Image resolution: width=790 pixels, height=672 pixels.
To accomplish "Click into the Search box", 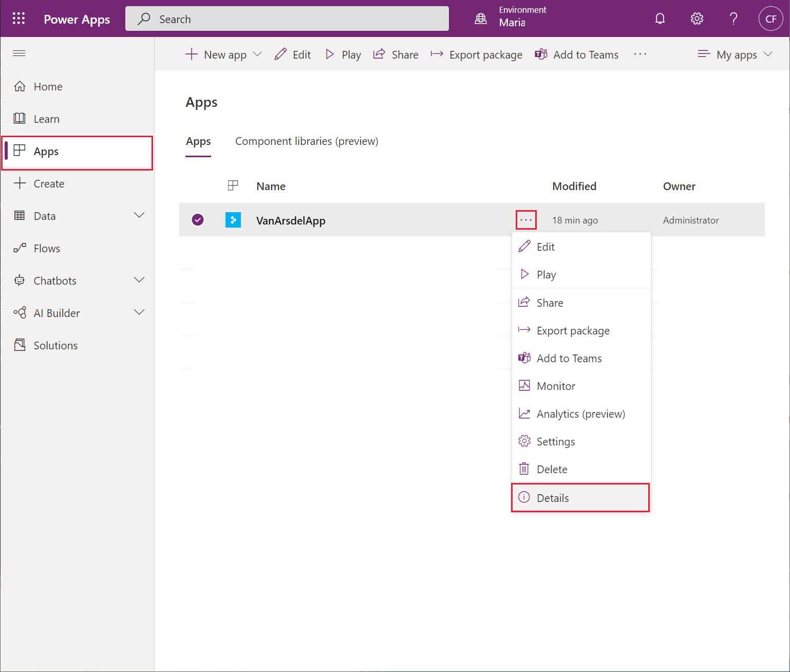I will 287,18.
